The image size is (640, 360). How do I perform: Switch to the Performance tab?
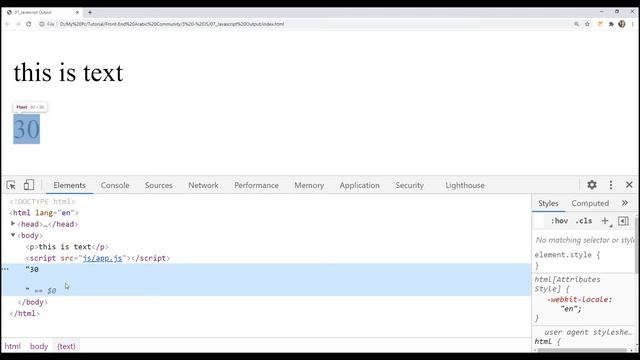(256, 185)
